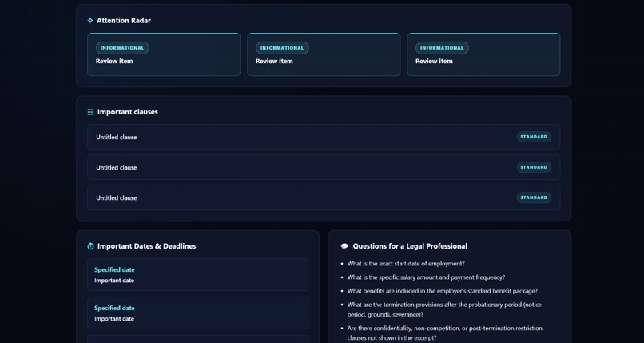Screen dimensions: 644x343
Task: Select the Important Dates & Deadlines heading
Action: click(147, 246)
